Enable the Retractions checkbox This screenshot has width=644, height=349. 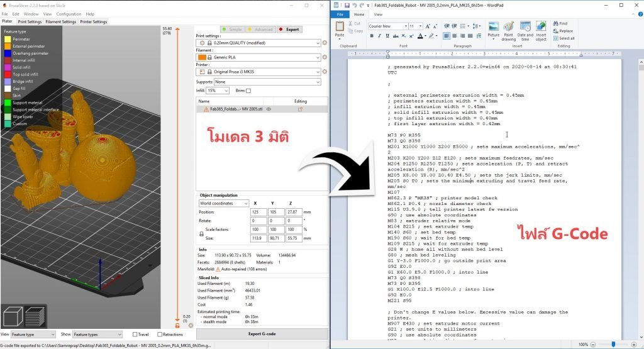click(160, 335)
